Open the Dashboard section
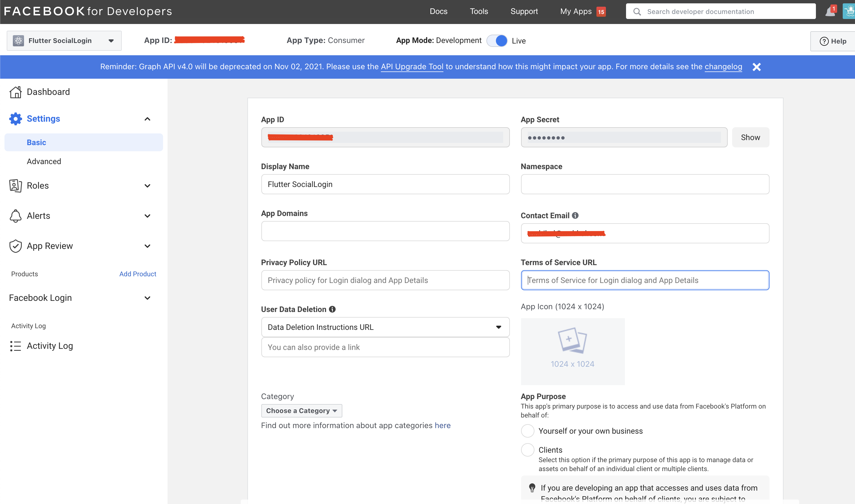 pyautogui.click(x=48, y=92)
